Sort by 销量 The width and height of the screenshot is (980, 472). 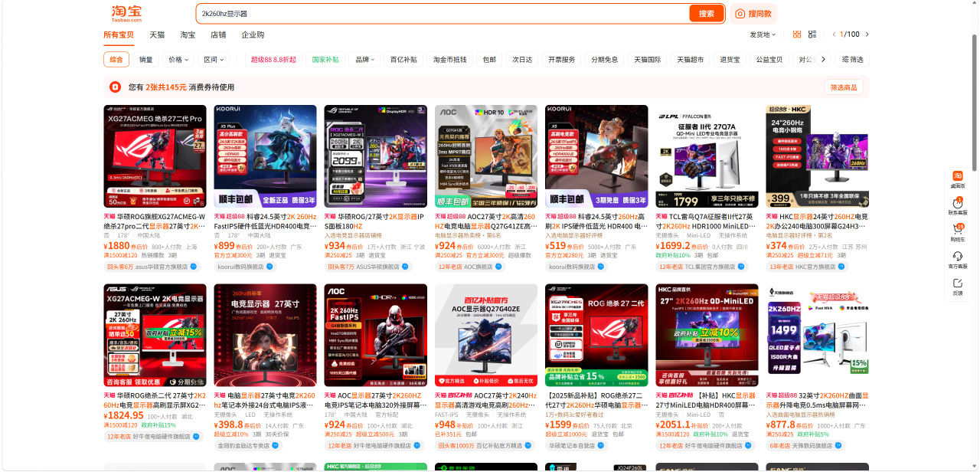click(145, 60)
